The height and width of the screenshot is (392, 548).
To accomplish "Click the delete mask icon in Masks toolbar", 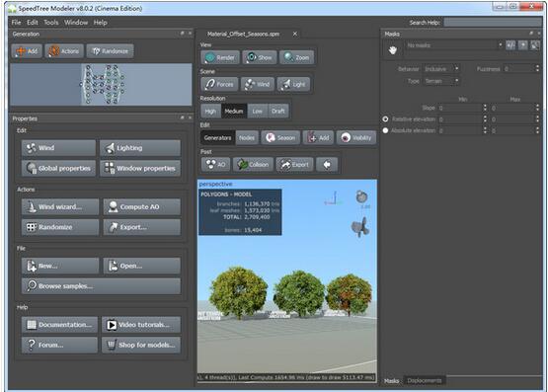I will coord(535,45).
